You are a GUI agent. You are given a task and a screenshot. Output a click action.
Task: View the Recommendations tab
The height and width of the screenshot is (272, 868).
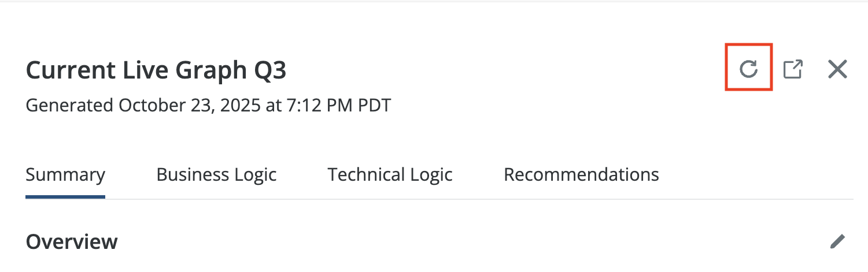click(581, 174)
